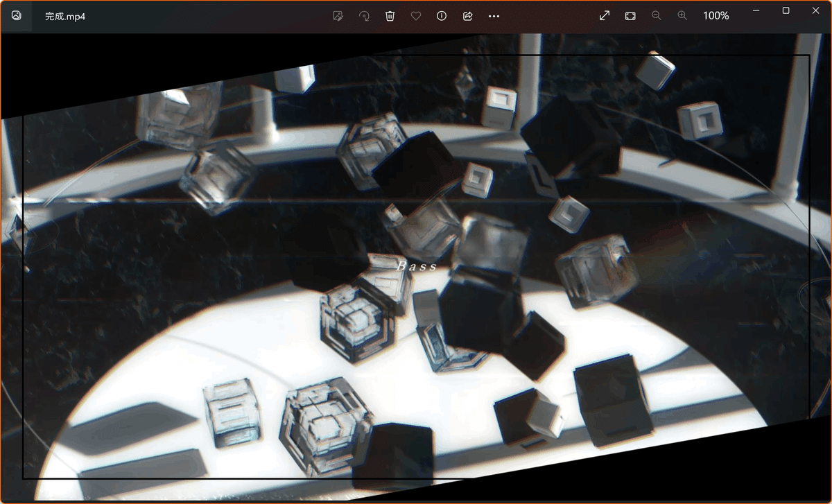Open the three-dots more options menu

494,16
